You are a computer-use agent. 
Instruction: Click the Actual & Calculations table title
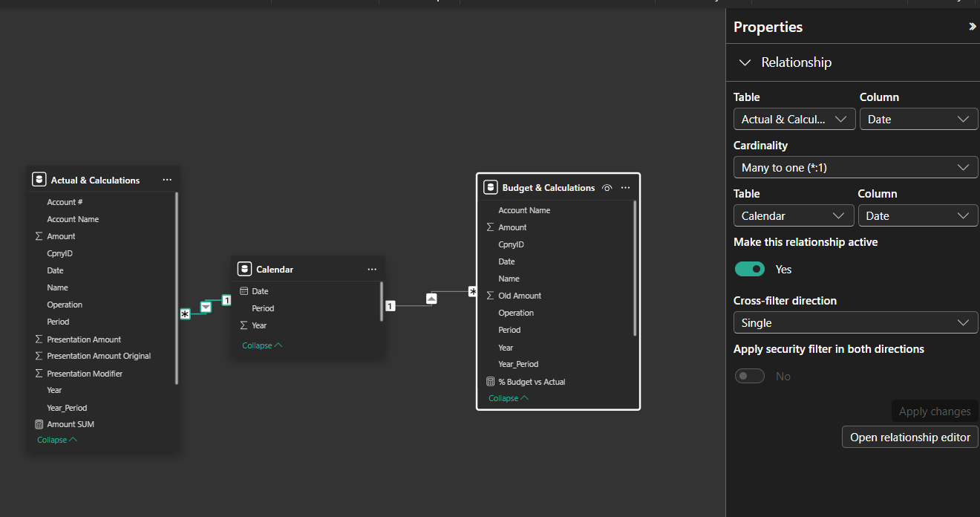point(95,180)
